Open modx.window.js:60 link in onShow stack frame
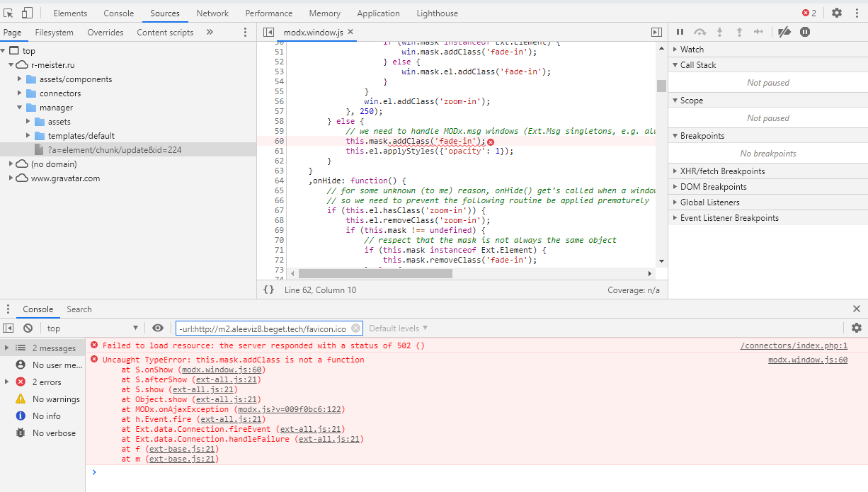Image resolution: width=868 pixels, height=492 pixels. (223, 370)
